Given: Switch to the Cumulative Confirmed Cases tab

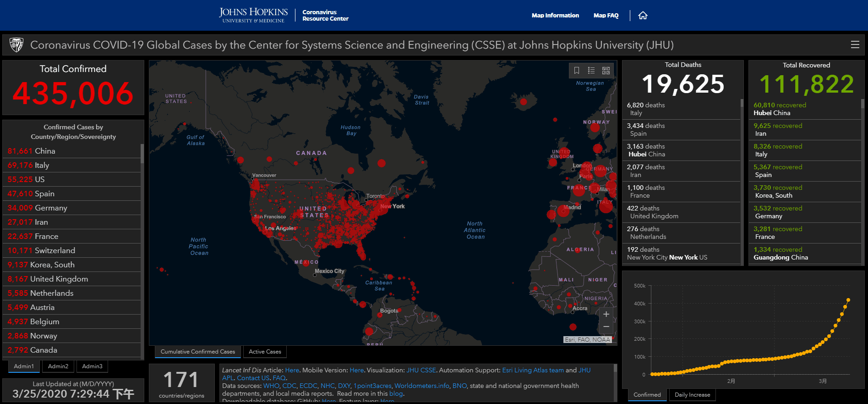Looking at the screenshot, I should click(198, 352).
